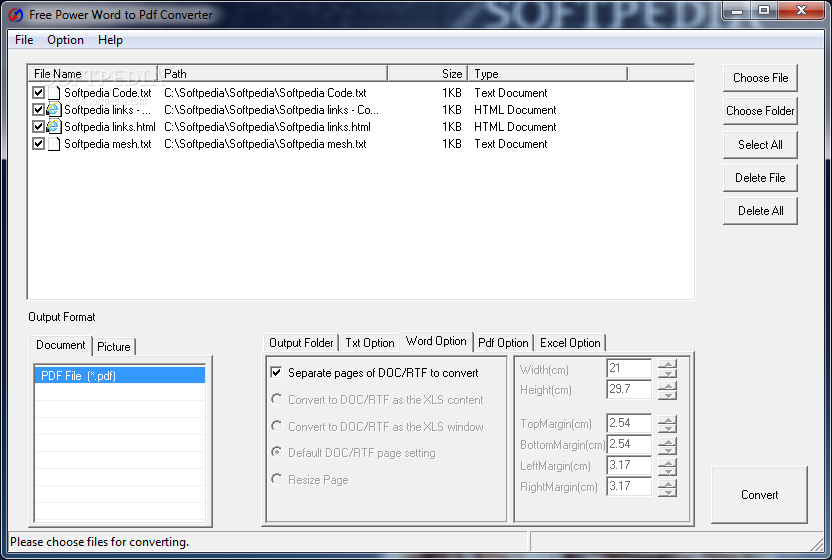This screenshot has width=832, height=560.
Task: Select the Resize Page radio button
Action: coord(276,479)
